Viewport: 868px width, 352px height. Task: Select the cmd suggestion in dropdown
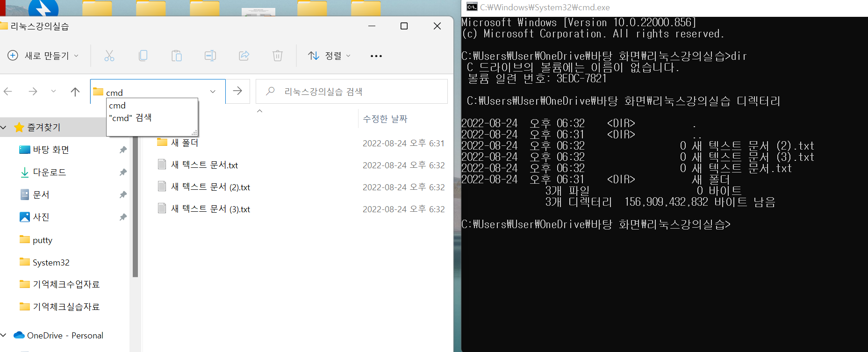pos(152,106)
